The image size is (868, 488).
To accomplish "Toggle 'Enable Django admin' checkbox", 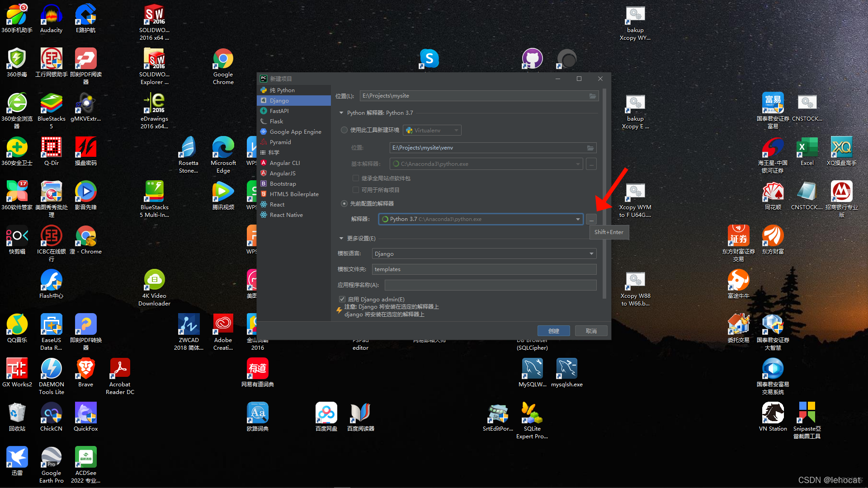I will [x=340, y=299].
